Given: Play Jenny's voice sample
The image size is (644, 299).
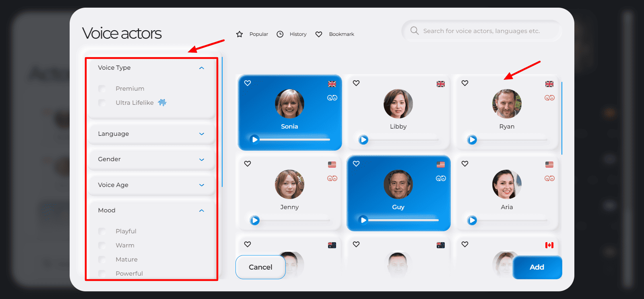Looking at the screenshot, I should tap(255, 220).
